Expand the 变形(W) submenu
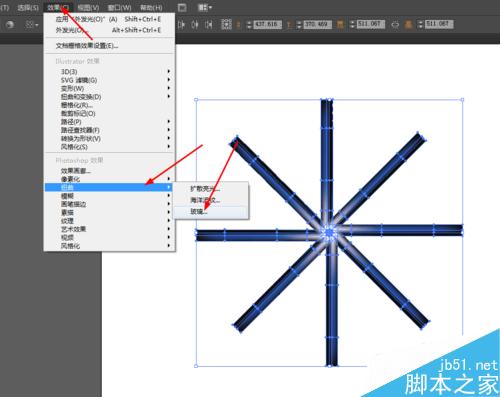This screenshot has width=500, height=397. [109, 88]
